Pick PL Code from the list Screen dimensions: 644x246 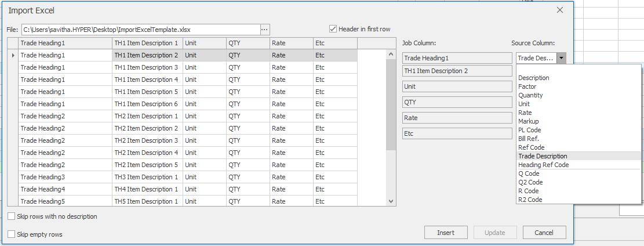pyautogui.click(x=529, y=130)
